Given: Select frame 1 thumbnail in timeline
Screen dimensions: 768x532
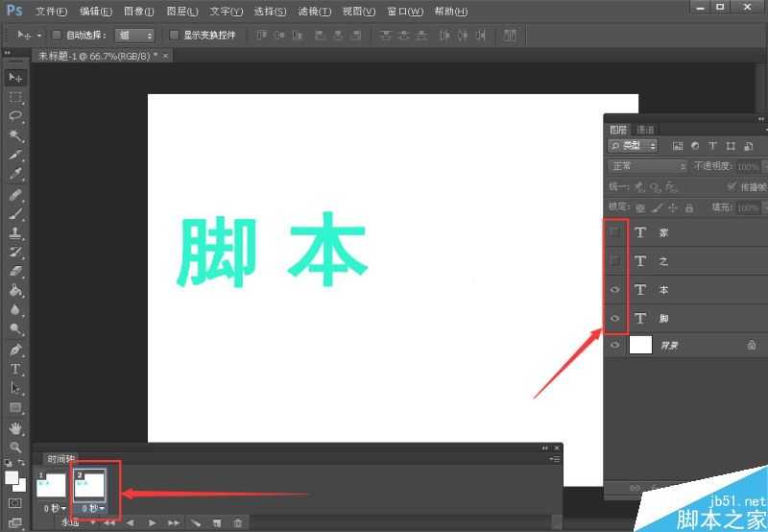Looking at the screenshot, I should point(51,486).
